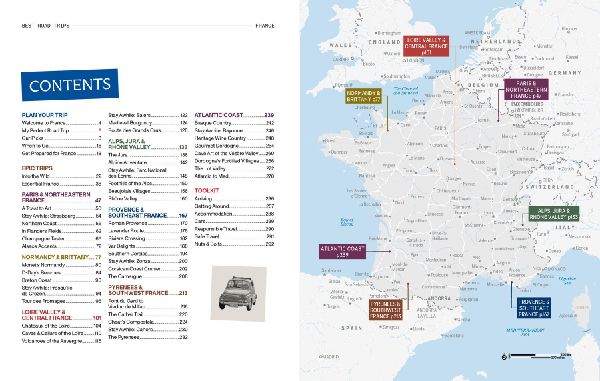Select the Beaujolais Villages entry
The width and height of the screenshot is (600, 381).
(148, 191)
